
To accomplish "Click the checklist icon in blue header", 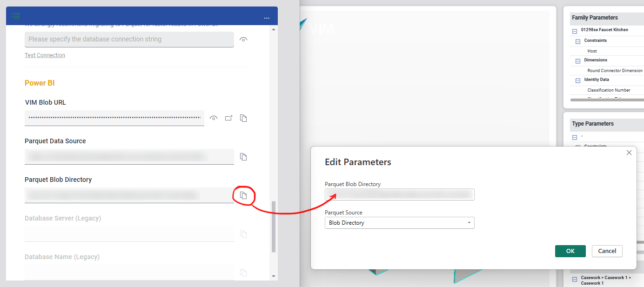I will point(15,15).
